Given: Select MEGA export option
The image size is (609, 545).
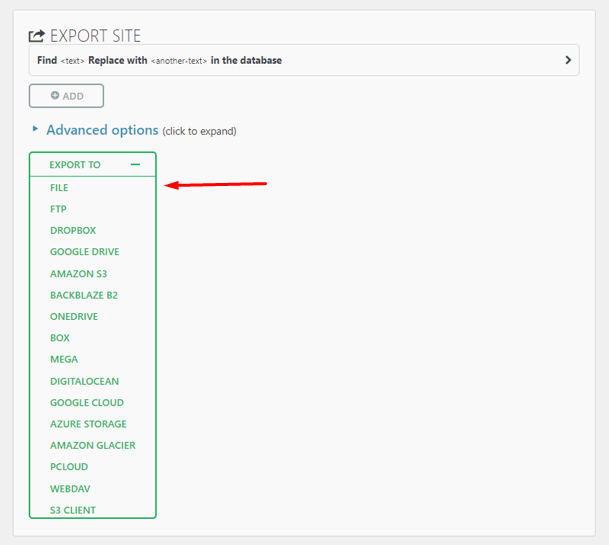Looking at the screenshot, I should coord(64,359).
